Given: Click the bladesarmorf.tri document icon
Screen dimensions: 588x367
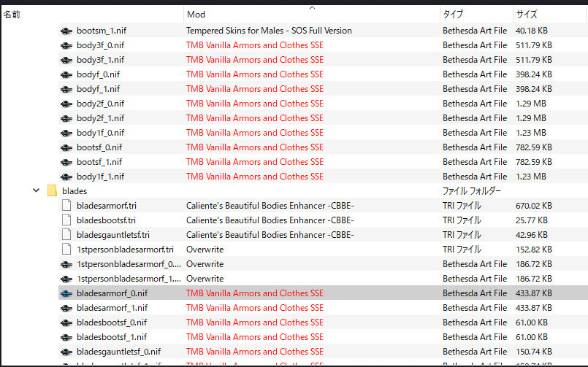Looking at the screenshot, I should (66, 206).
